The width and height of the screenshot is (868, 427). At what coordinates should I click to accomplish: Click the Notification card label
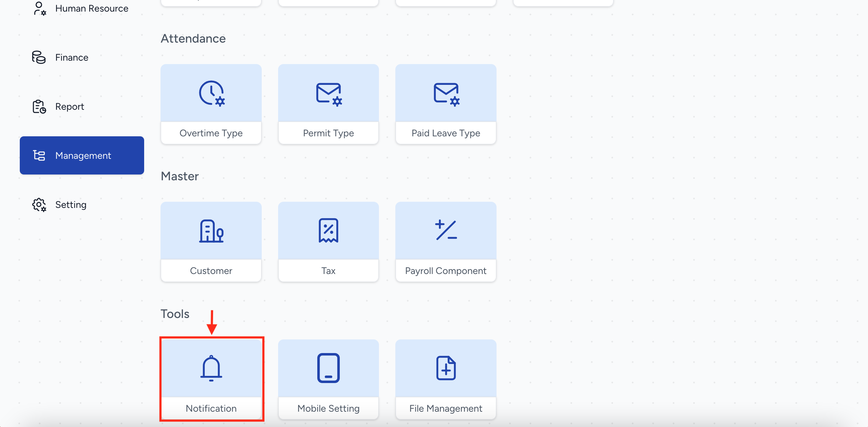tap(211, 408)
